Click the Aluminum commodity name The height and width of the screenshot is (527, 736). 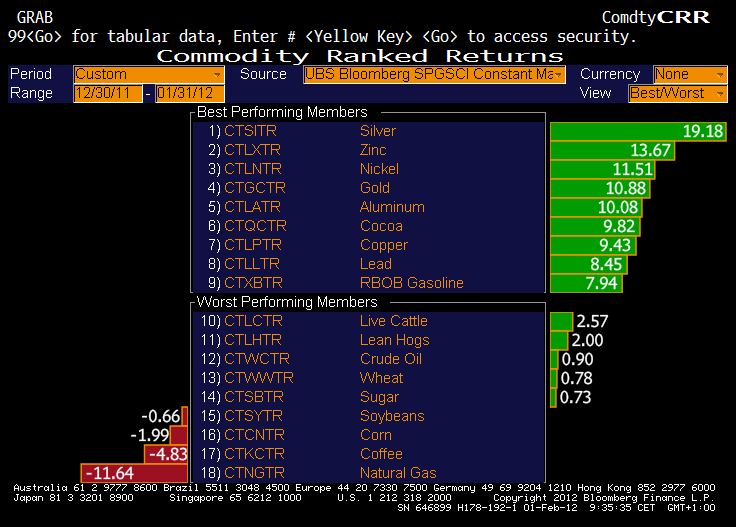tap(392, 207)
